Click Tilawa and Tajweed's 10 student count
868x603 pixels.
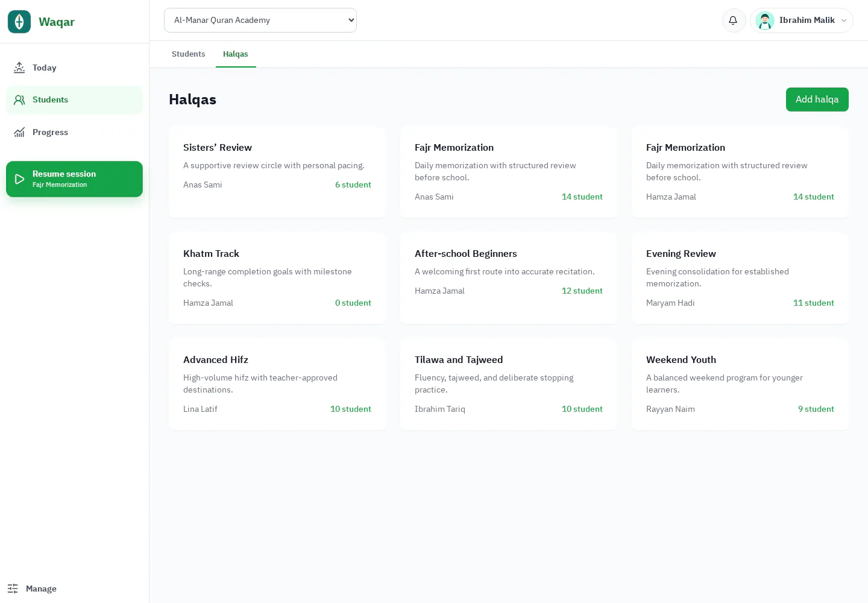click(582, 409)
